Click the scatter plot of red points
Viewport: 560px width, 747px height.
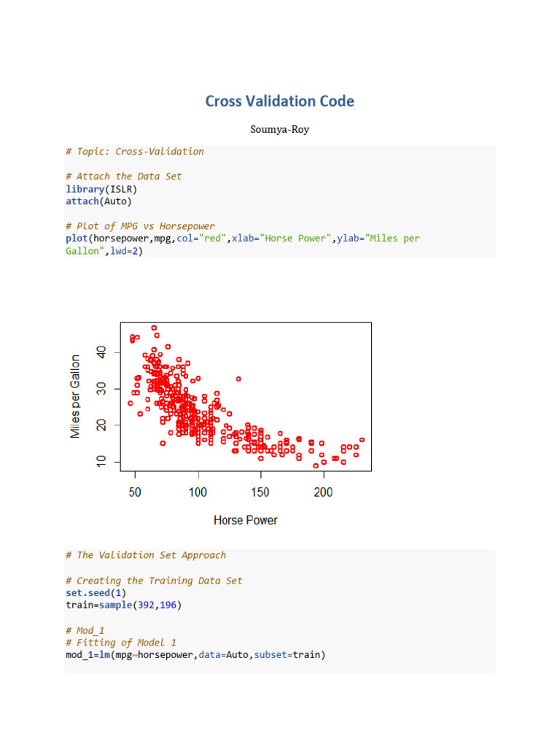(x=246, y=396)
